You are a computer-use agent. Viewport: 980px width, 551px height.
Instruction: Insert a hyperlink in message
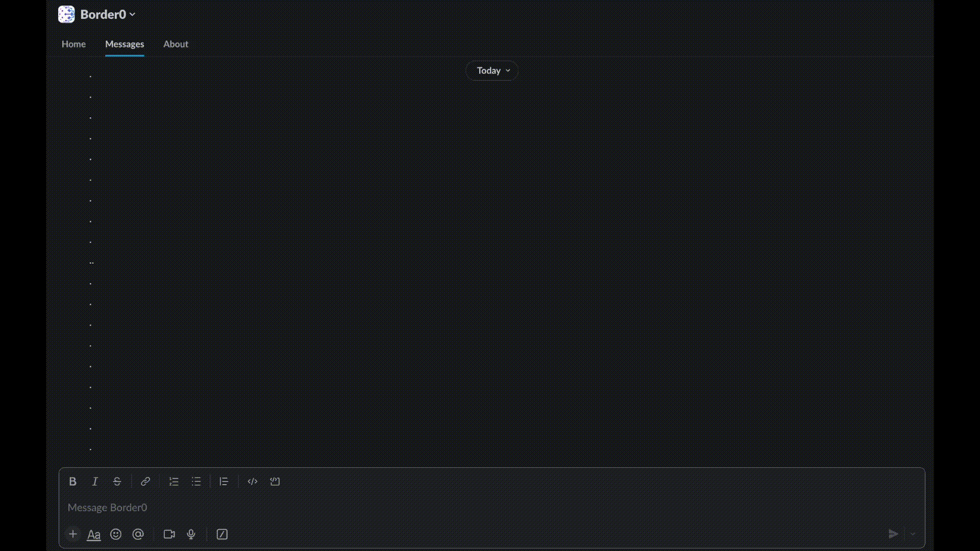[145, 481]
